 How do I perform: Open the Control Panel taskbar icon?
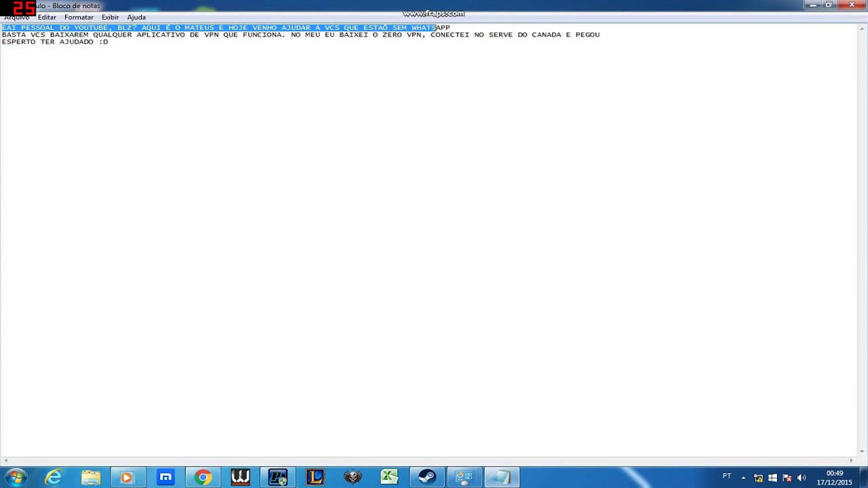click(x=465, y=478)
